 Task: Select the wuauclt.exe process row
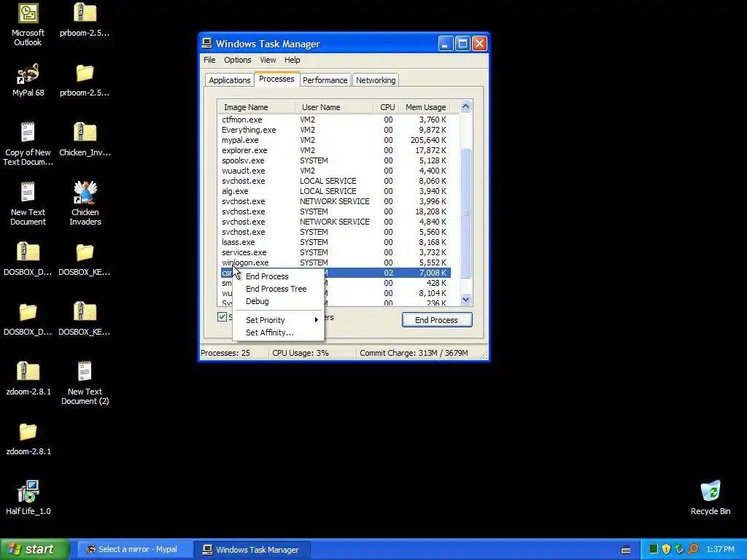pos(336,171)
